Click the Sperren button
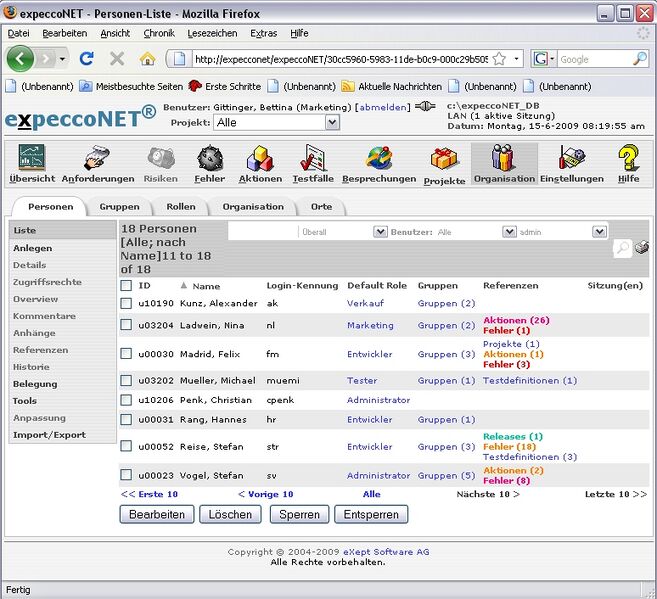 (299, 514)
